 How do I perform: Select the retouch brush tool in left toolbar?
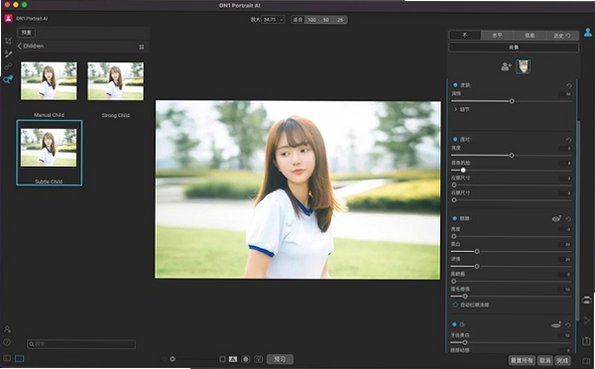pos(8,54)
